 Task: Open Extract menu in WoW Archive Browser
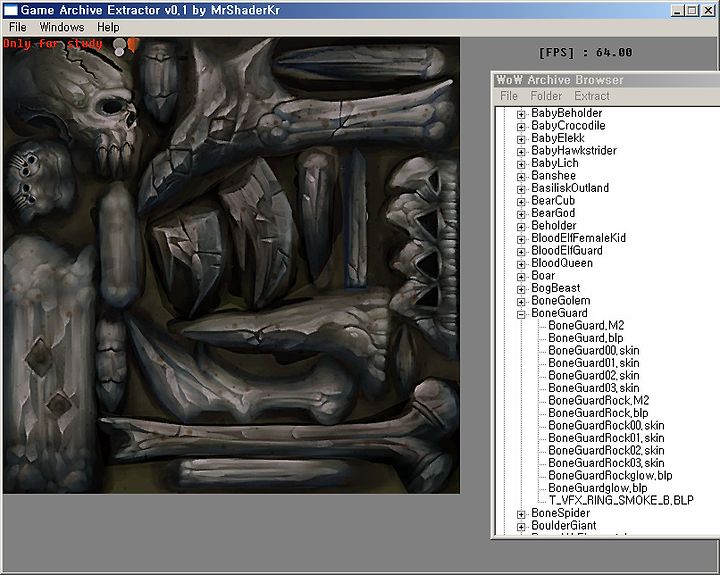click(591, 96)
